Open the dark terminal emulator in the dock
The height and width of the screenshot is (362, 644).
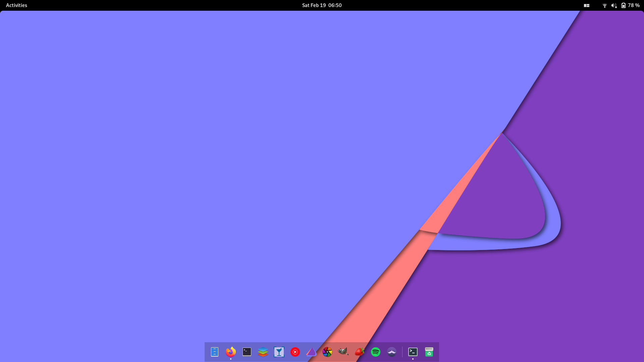247,352
